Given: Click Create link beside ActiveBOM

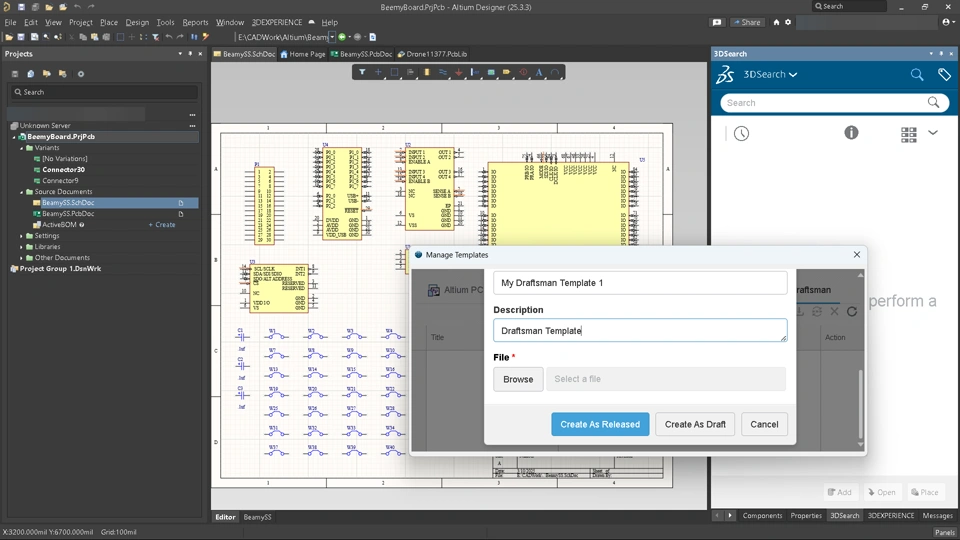Looking at the screenshot, I should click(x=162, y=225).
